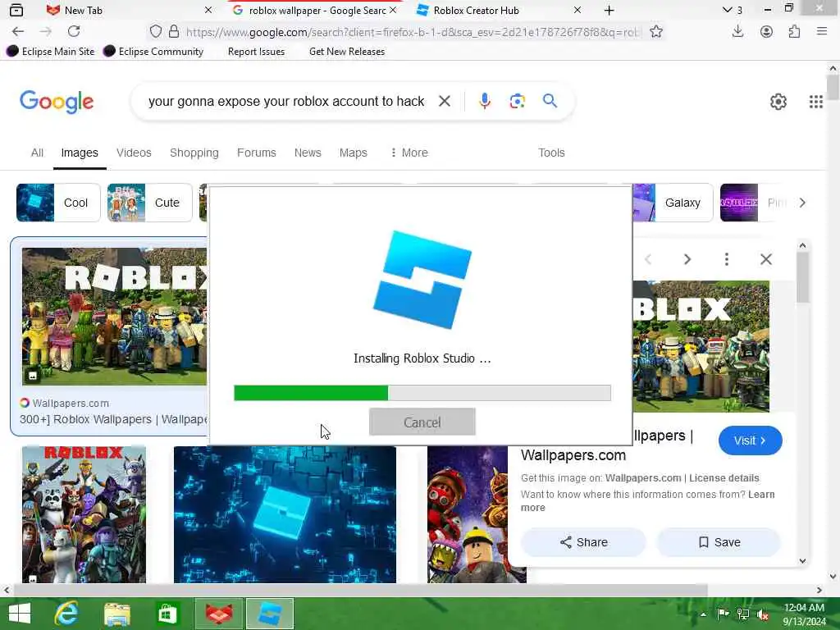Share the previewed wallpaper image
840x630 pixels.
click(x=583, y=542)
